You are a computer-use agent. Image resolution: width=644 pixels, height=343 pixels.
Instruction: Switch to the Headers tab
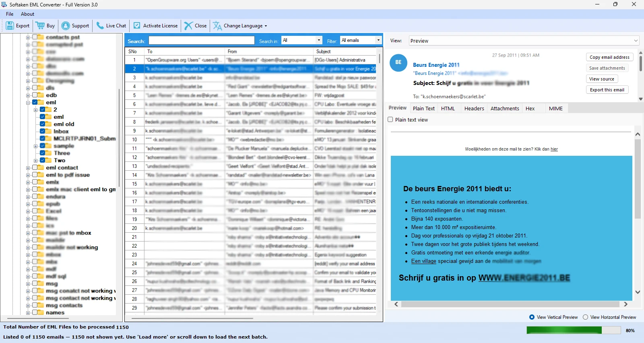474,108
